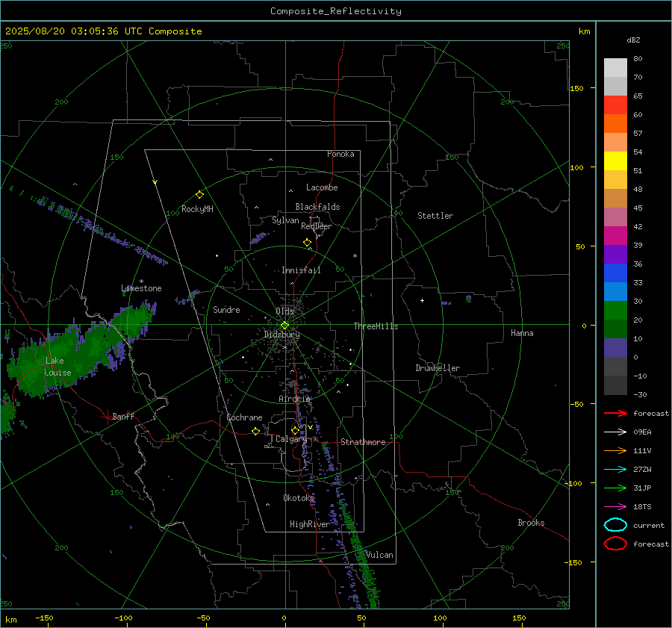Click the yellow 51–54 dBZ color band

pyautogui.click(x=615, y=161)
